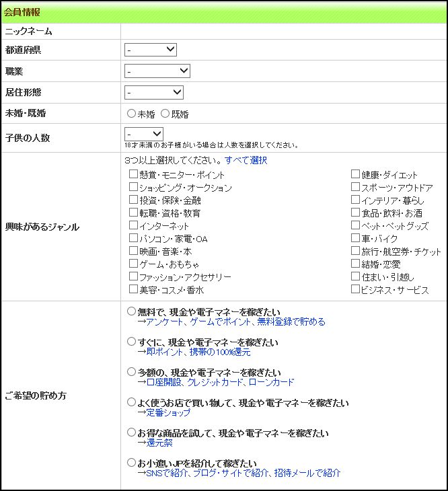Viewport: 448px width, 491px height.
Task: Check 住まい・引越し checkbox
Action: point(355,276)
